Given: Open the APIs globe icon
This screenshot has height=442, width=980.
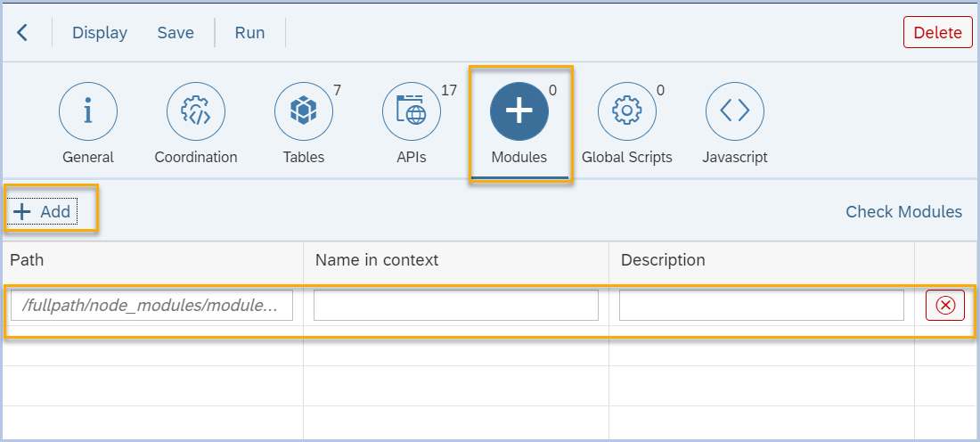Looking at the screenshot, I should 411,111.
